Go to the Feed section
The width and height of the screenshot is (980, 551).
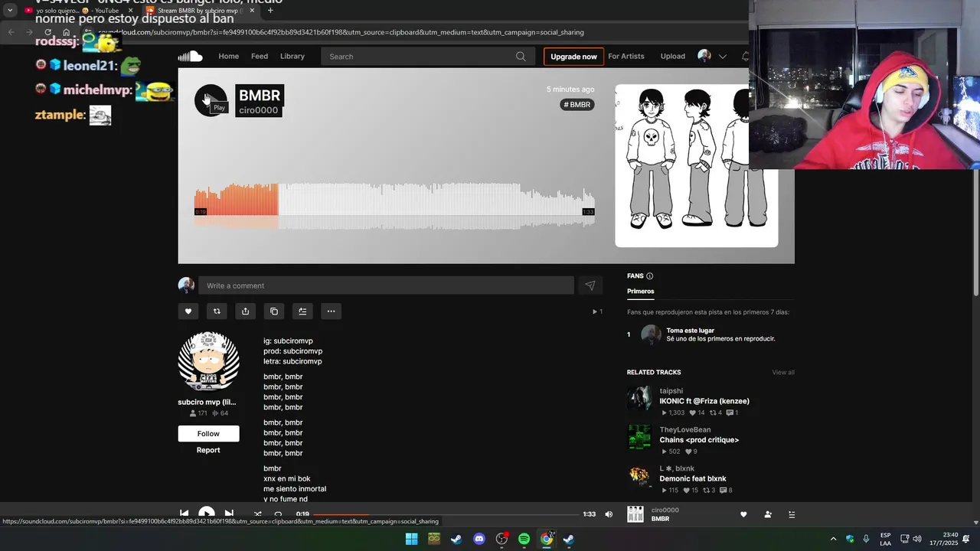(260, 56)
